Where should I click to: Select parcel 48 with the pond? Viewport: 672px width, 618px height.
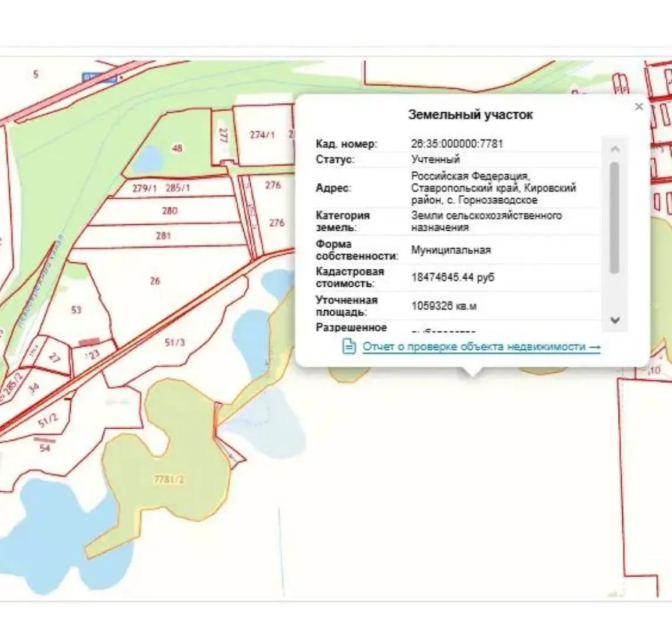(x=177, y=148)
